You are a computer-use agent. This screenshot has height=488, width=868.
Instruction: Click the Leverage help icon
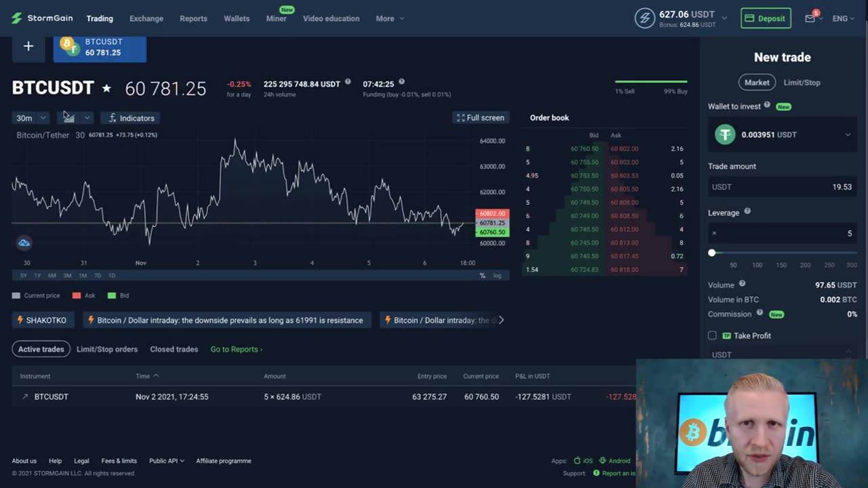point(747,211)
